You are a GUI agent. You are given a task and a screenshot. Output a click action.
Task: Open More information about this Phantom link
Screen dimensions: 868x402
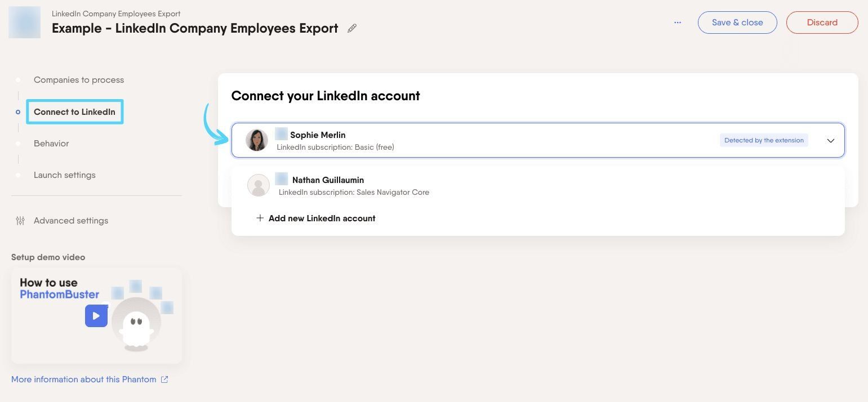click(84, 379)
